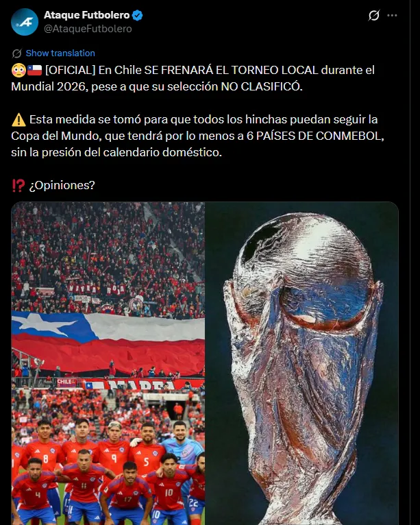Open the Chile team lineup photo
420x525 pixels.
[x=108, y=457]
